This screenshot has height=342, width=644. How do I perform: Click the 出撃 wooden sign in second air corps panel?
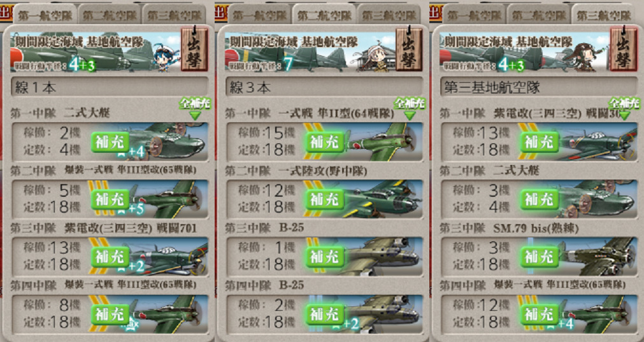[409, 49]
